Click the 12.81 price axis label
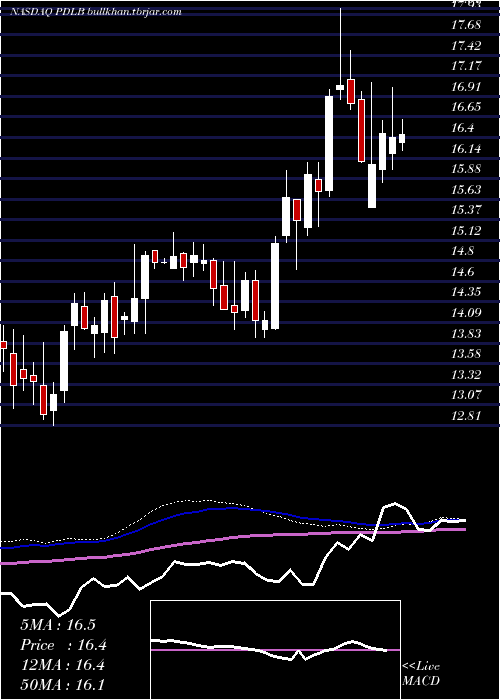Viewport: 500px width, 700px height. (466, 416)
